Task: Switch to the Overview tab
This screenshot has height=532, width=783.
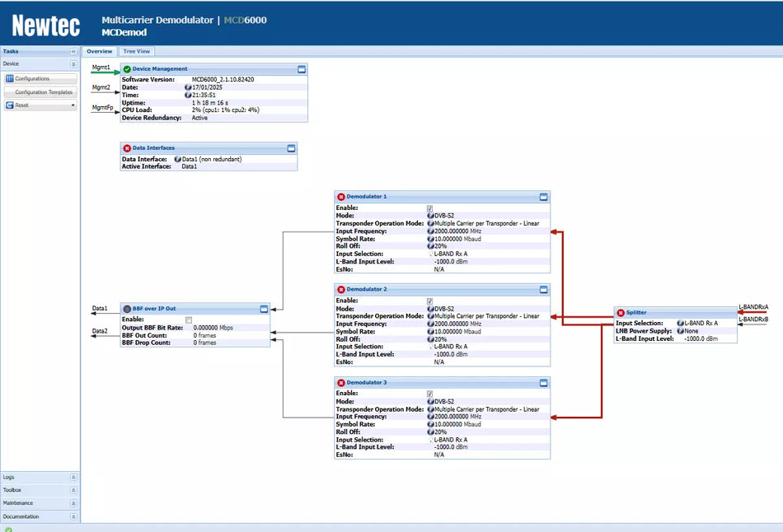Action: (100, 51)
